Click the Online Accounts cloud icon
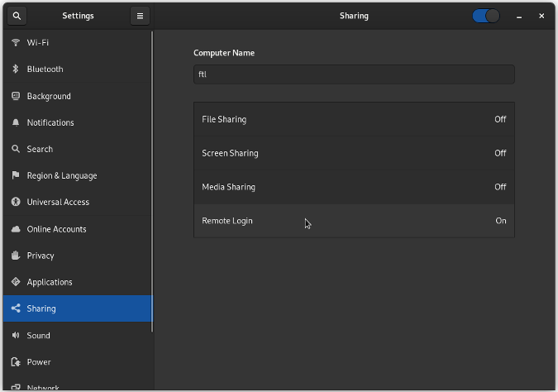The width and height of the screenshot is (558, 392). 16,229
